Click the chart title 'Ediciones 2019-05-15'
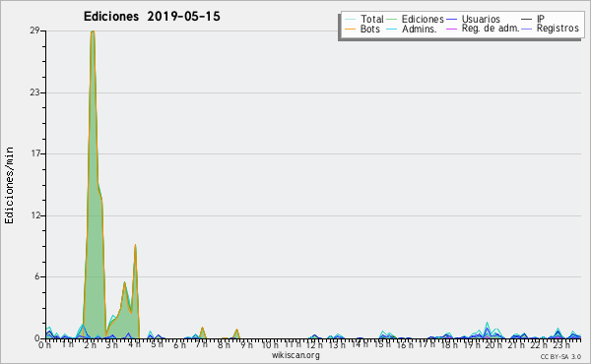Image resolution: width=591 pixels, height=364 pixels. (x=152, y=17)
